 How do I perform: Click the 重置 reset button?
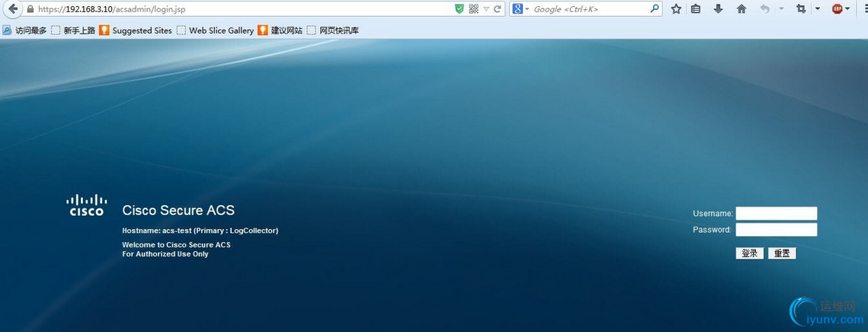click(782, 253)
